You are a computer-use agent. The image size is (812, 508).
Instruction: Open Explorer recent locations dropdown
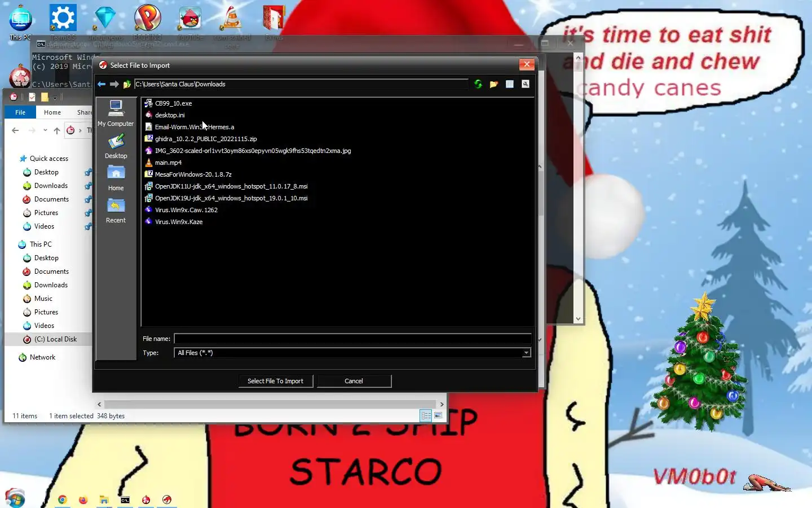click(x=45, y=130)
